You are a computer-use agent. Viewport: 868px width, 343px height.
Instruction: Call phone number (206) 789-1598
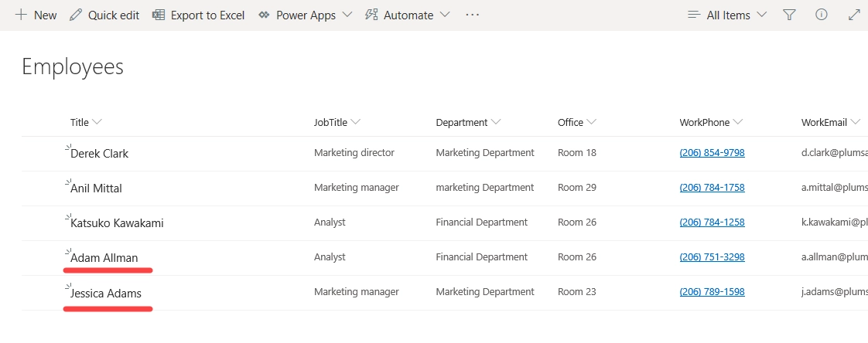click(712, 291)
